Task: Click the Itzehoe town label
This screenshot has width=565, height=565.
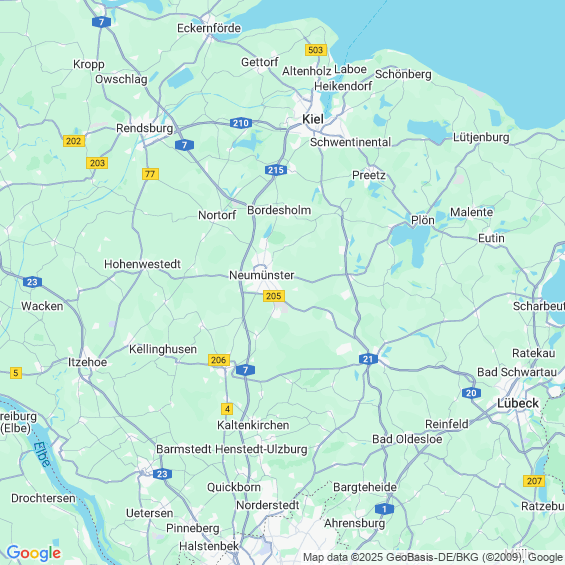Action: 88,362
